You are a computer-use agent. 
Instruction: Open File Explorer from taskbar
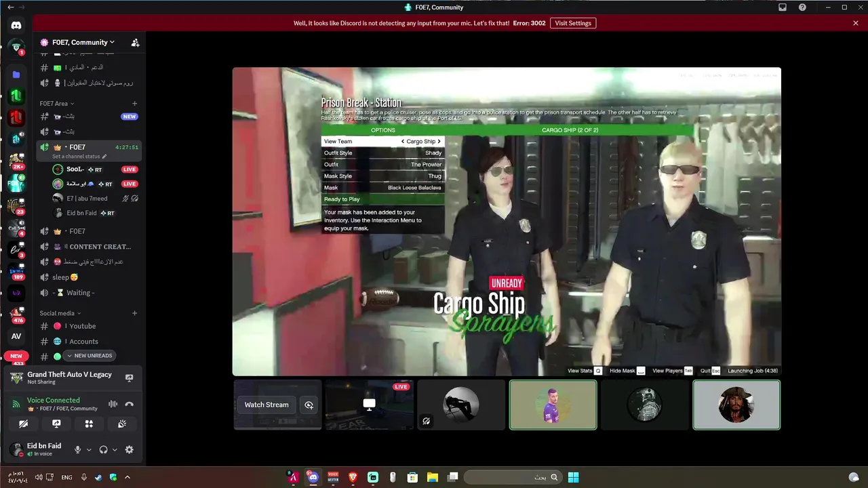(432, 477)
